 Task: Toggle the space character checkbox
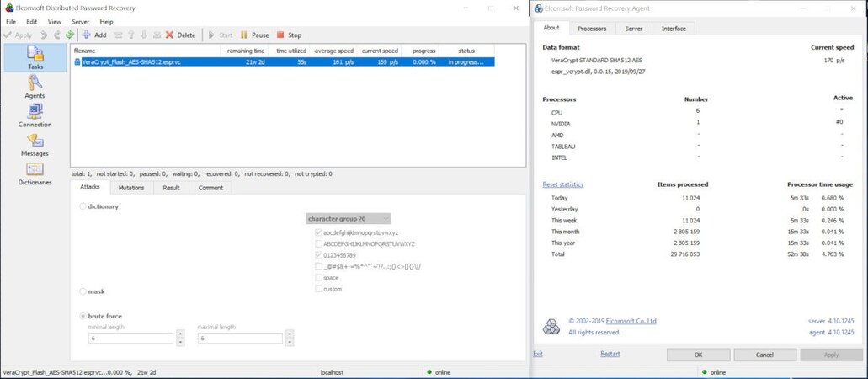(318, 278)
